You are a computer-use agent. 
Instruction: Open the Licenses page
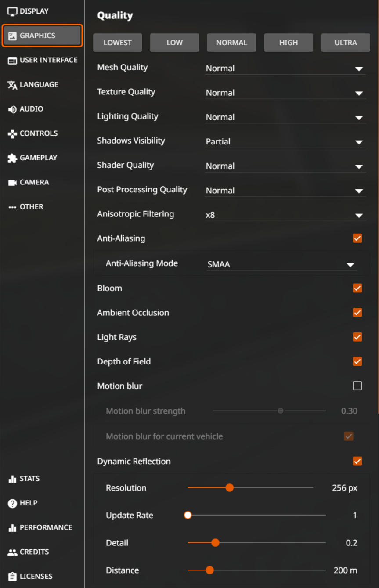[30, 577]
